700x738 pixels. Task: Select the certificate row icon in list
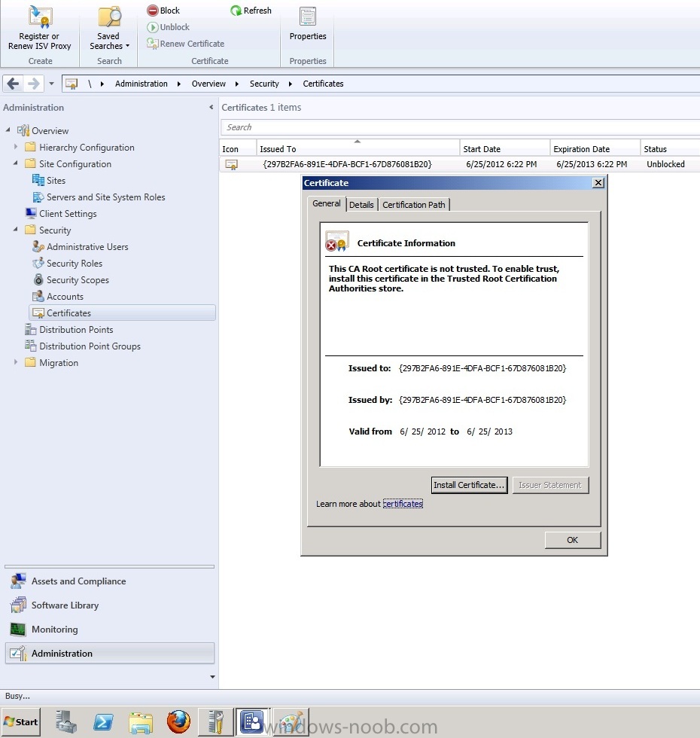tap(232, 164)
